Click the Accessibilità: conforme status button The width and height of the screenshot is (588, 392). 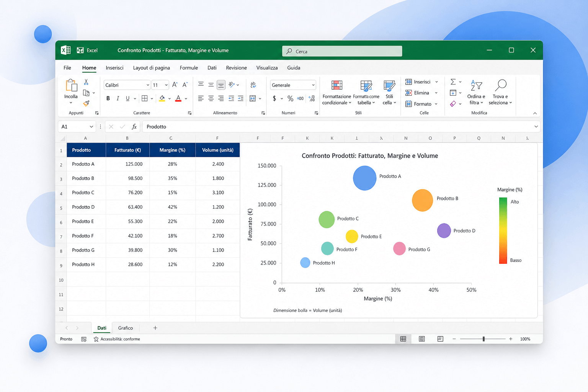pos(117,339)
